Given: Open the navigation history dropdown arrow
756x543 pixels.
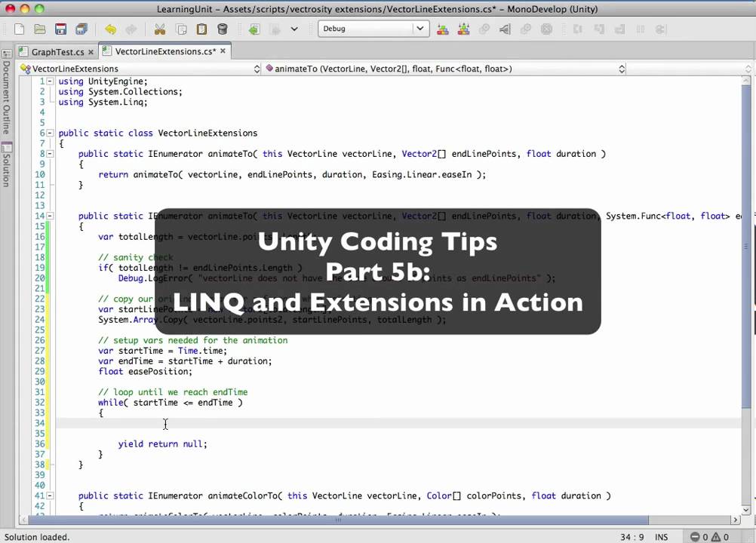Looking at the screenshot, I should [x=294, y=29].
